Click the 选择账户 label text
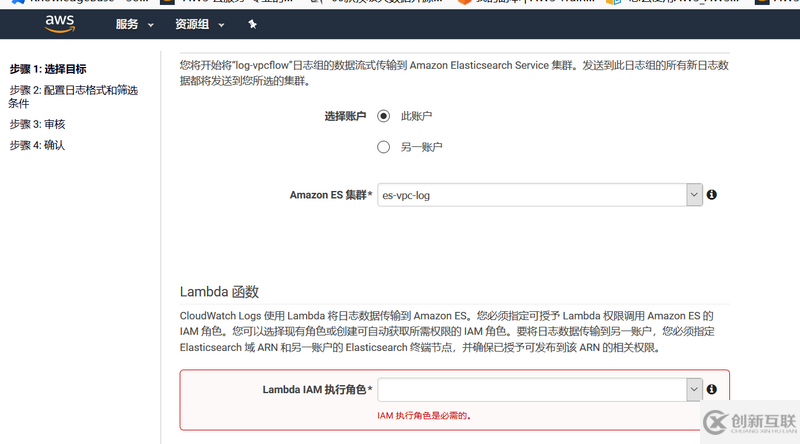Screen dimensions: 800x444 click(345, 116)
